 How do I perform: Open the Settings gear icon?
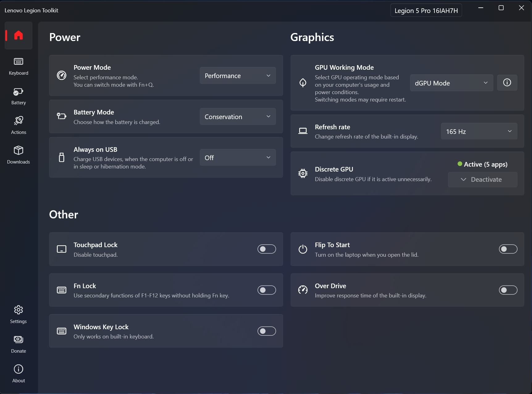tap(19, 310)
